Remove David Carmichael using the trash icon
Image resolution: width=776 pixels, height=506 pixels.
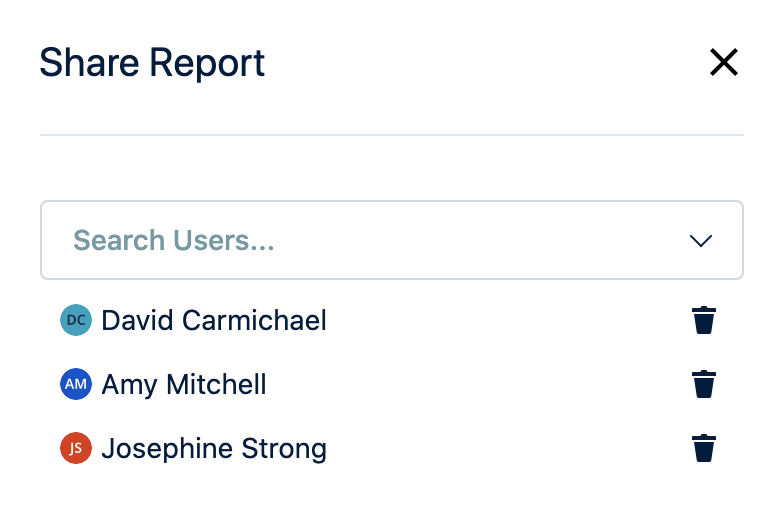704,321
